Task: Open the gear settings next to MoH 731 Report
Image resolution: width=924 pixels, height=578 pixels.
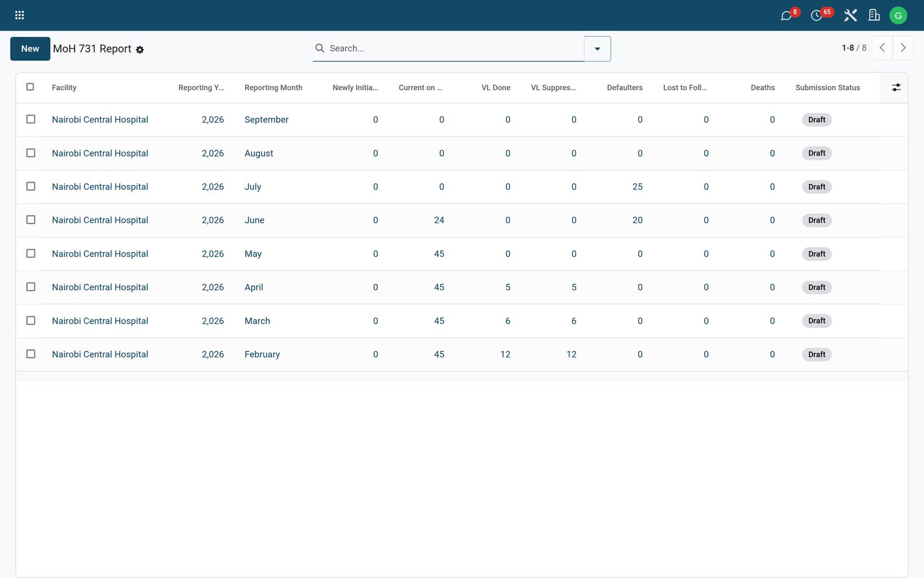Action: click(x=140, y=50)
